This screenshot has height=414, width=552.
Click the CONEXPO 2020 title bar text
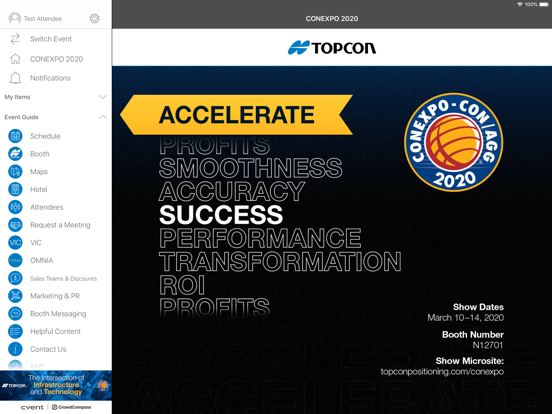tap(332, 19)
